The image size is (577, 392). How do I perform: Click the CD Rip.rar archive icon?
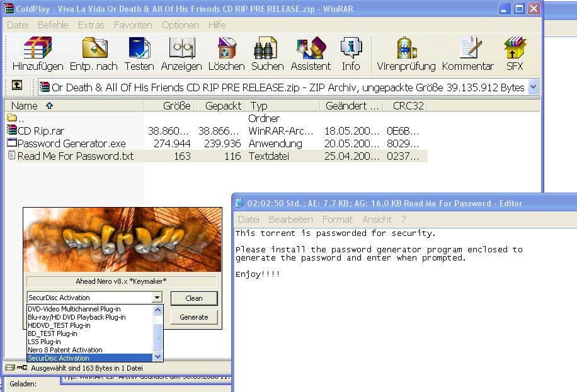click(12, 130)
